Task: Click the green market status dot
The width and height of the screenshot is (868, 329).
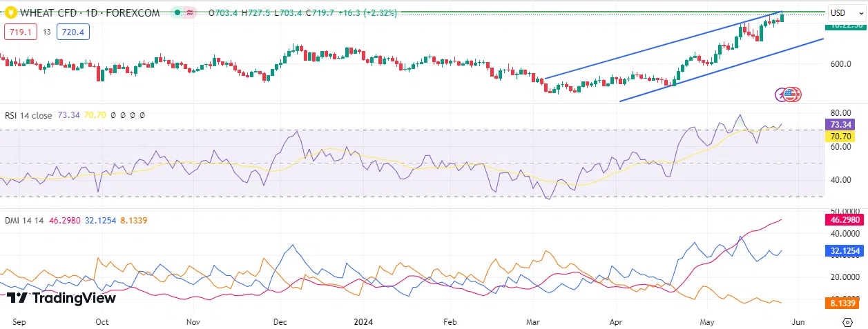Action: tap(177, 12)
